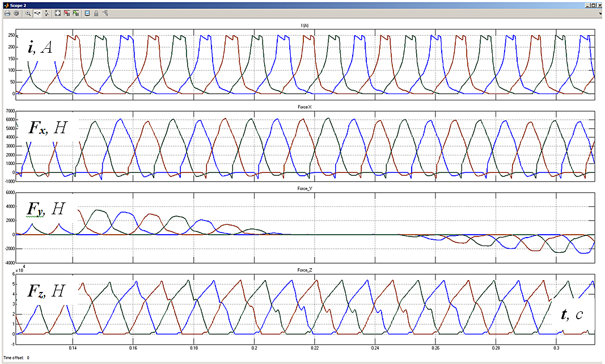The height and width of the screenshot is (364, 605).
Task: Toggle the Zoom X-axis tool
Action: pos(37,13)
